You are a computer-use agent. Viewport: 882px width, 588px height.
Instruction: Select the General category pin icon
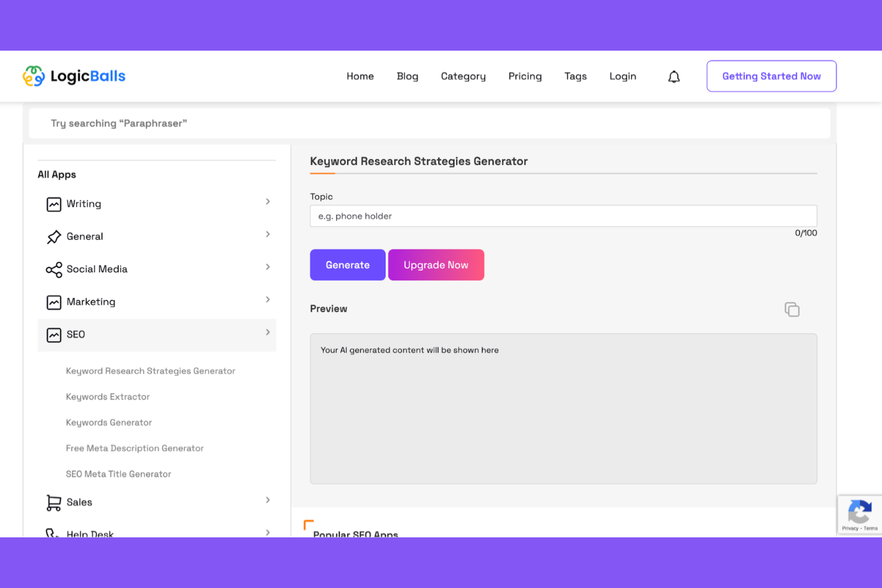tap(54, 236)
